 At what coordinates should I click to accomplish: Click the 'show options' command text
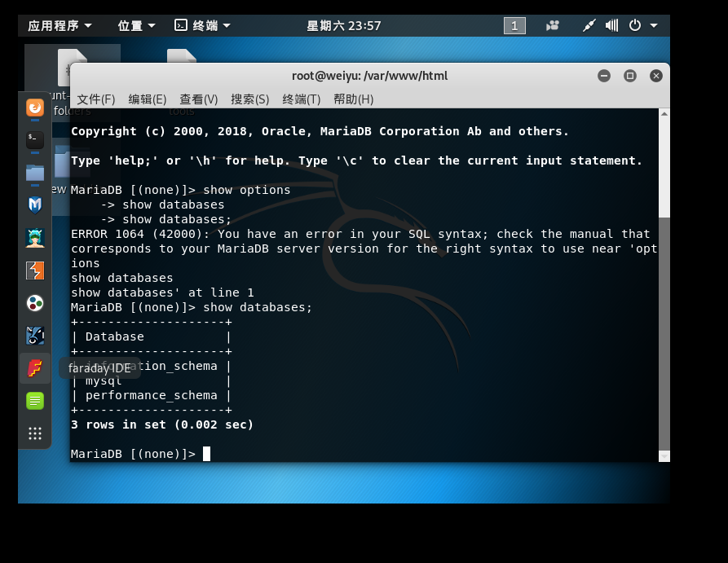point(246,190)
